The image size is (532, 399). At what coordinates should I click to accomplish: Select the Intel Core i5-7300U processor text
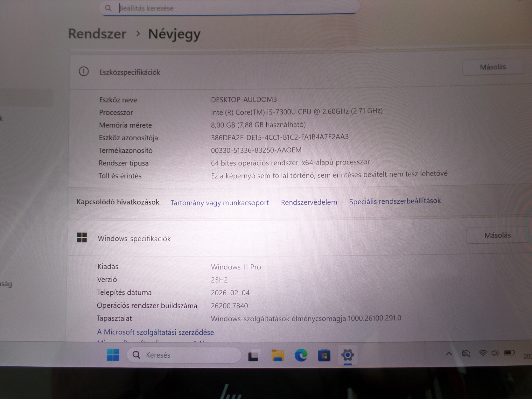coord(297,111)
